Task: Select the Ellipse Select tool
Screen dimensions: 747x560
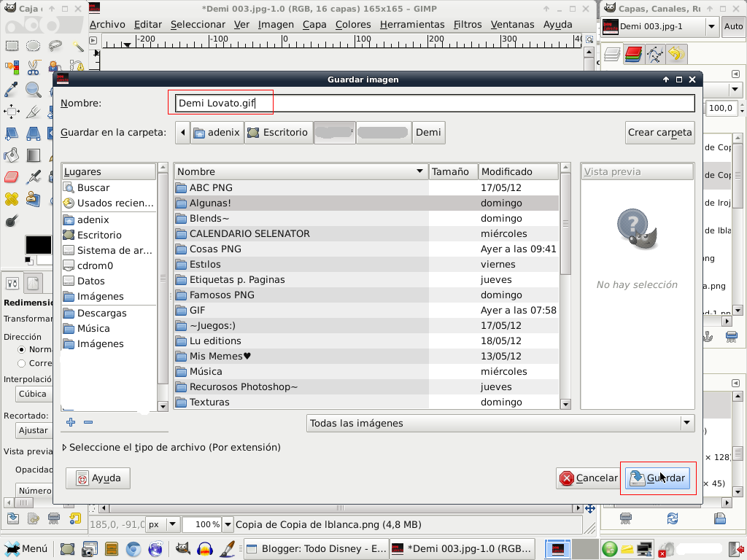Action: tap(33, 46)
